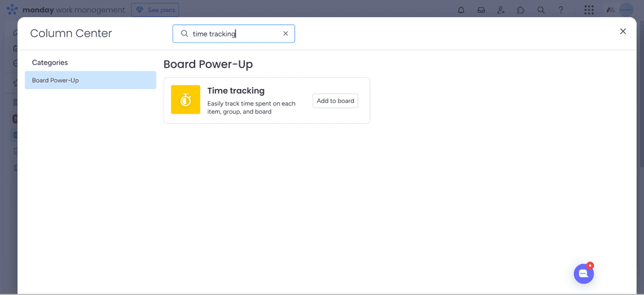Viewport: 644px width, 295px height.
Task: Click the Board Power-Up section heading
Action: coord(208,64)
